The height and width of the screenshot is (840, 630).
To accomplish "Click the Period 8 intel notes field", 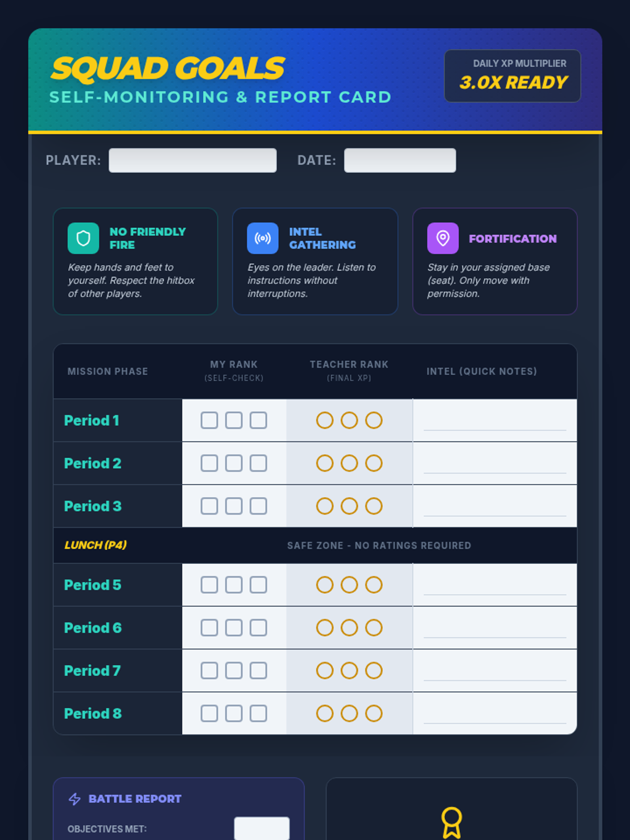I will (x=495, y=716).
